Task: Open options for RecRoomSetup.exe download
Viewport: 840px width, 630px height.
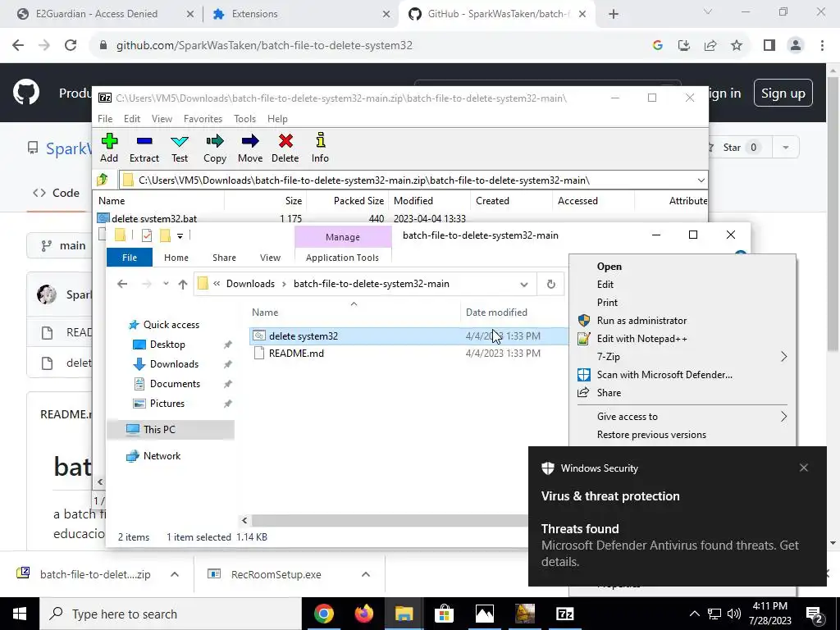Action: 366,574
